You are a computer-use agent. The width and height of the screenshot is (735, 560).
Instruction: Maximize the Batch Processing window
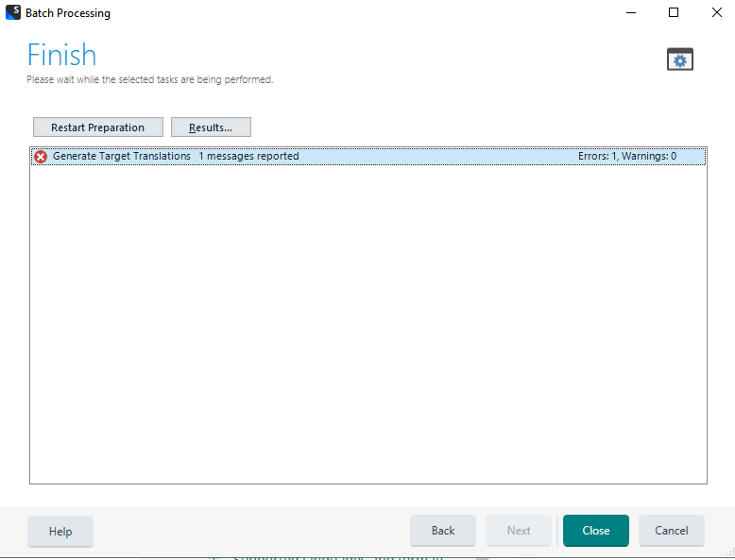[674, 12]
